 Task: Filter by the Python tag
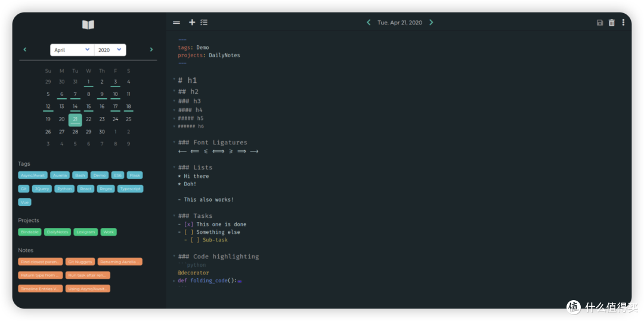coord(64,189)
